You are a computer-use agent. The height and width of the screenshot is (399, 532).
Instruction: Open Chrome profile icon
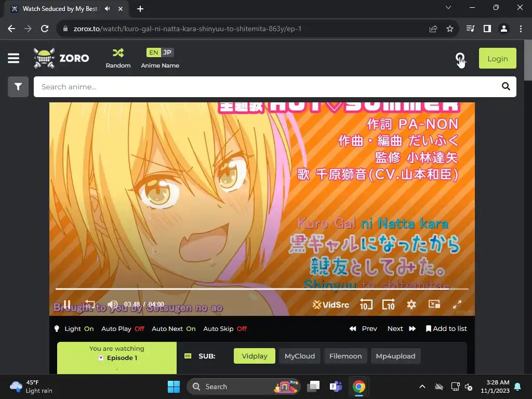click(x=504, y=29)
